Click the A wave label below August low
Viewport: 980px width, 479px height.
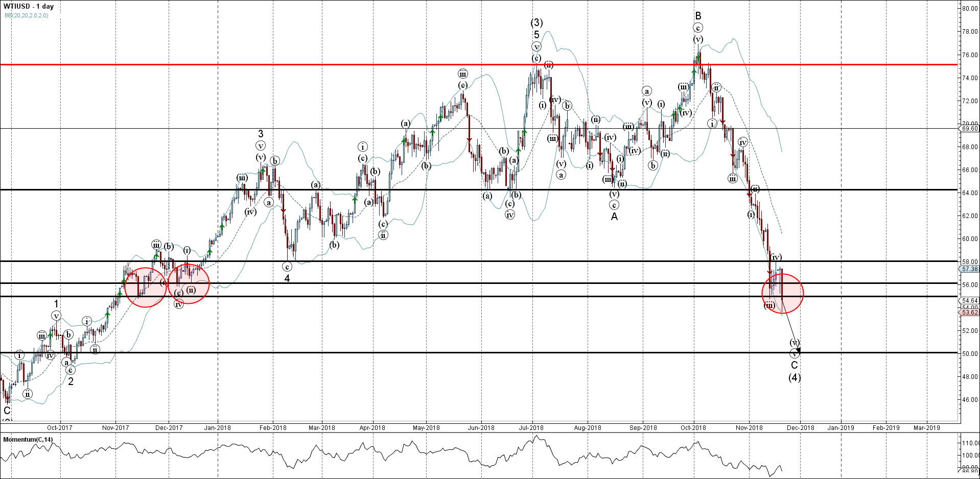pos(614,217)
